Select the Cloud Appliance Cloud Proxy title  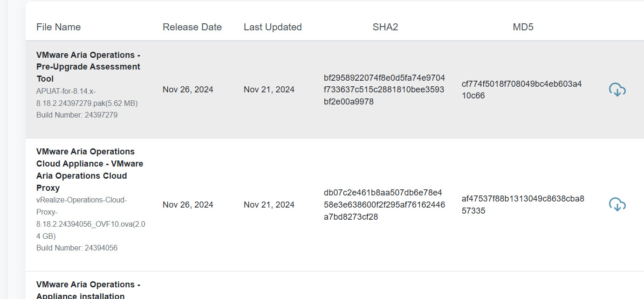[90, 170]
